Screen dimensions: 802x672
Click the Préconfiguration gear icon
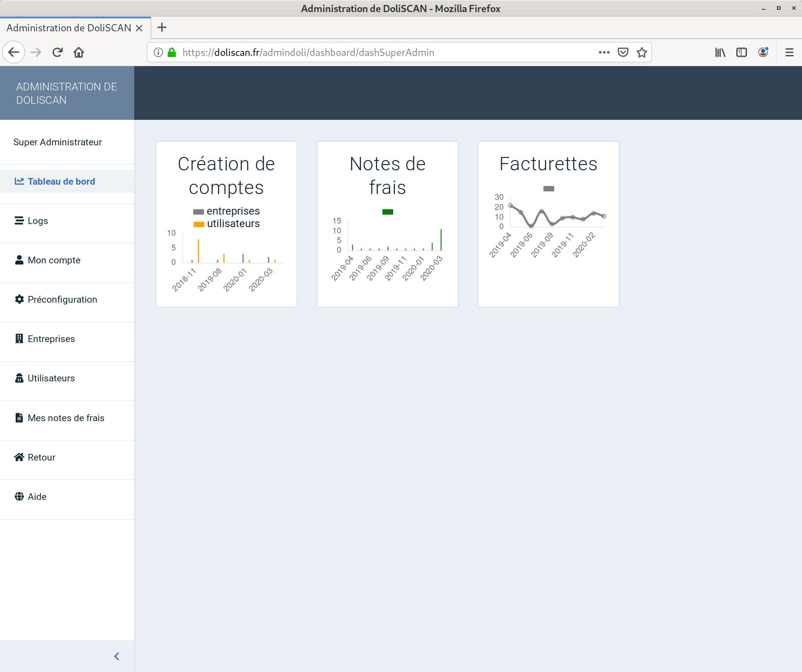[19, 300]
